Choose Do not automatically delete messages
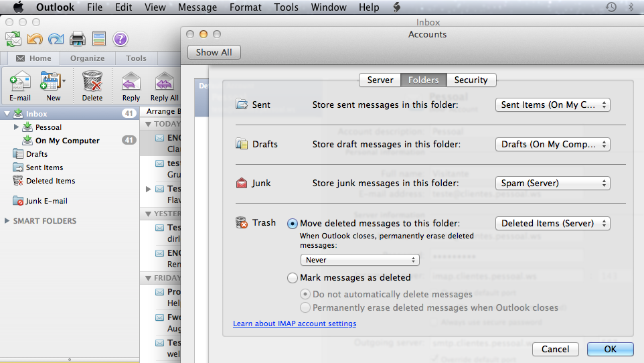This screenshot has height=363, width=644. tap(305, 294)
